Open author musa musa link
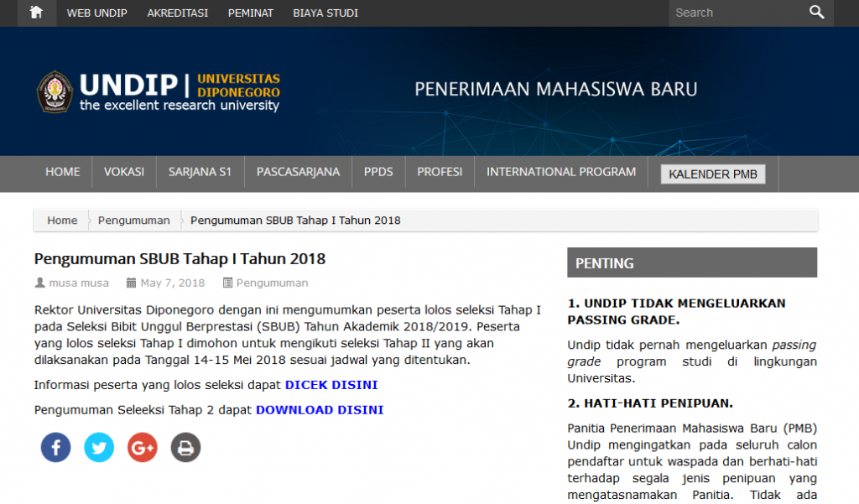This screenshot has width=859, height=504. pos(78,283)
